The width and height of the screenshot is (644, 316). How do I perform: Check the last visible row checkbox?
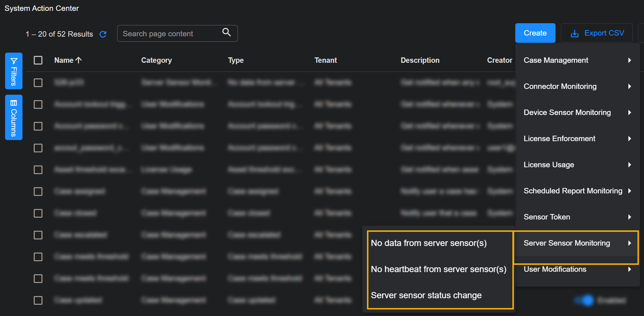38,300
